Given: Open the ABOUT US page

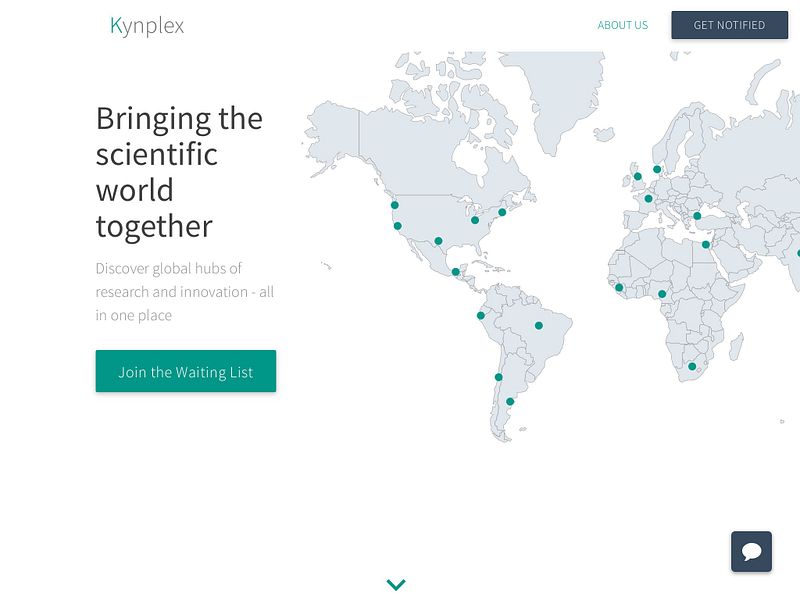Looking at the screenshot, I should tap(622, 25).
